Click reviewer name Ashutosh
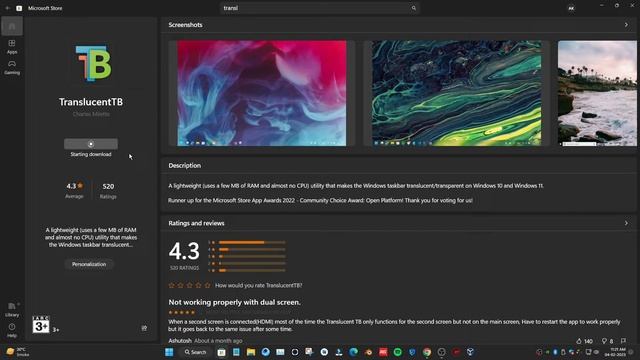The height and width of the screenshot is (360, 640). tap(180, 340)
